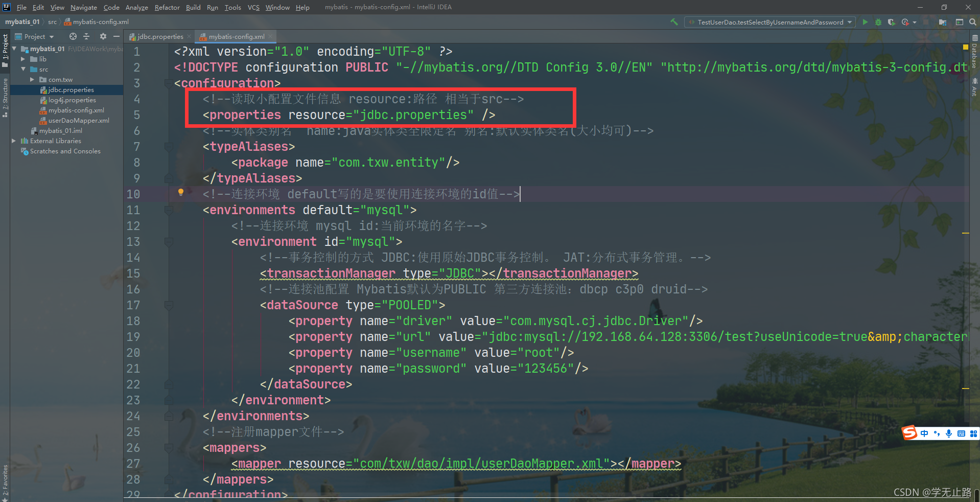
Task: Close the mybatis-config.xml editor tab
Action: pos(270,36)
